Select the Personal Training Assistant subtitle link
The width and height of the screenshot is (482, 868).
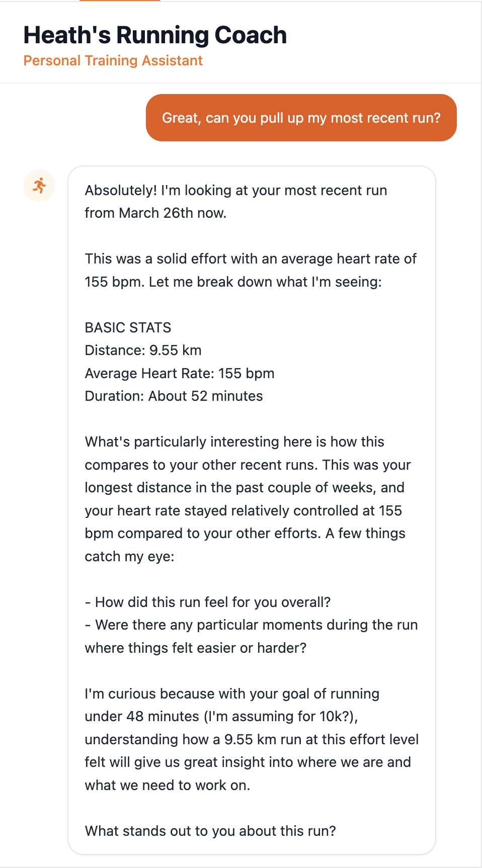point(113,60)
